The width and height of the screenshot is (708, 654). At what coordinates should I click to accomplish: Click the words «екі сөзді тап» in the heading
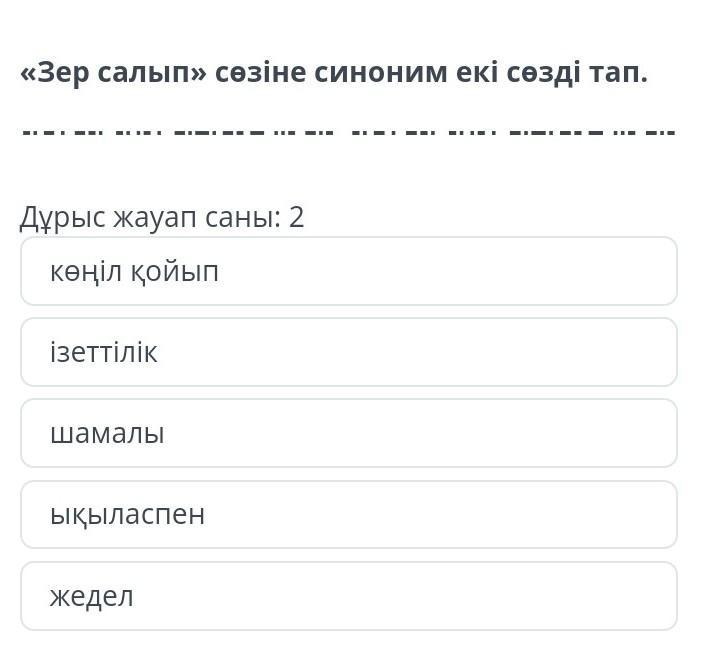pos(552,73)
